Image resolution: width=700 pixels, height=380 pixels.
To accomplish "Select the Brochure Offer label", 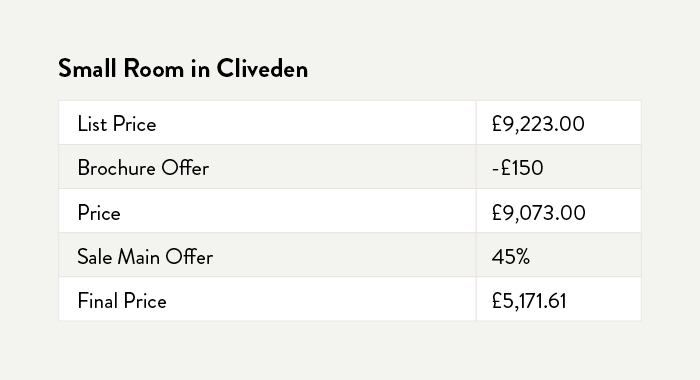I will coord(143,168).
